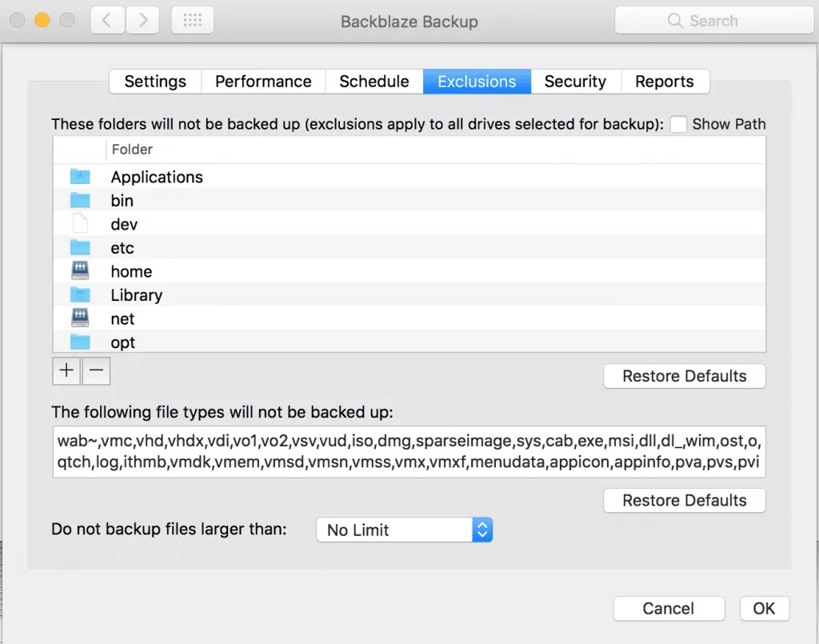This screenshot has width=819, height=644.
Task: Select the bin folder name
Action: 122,201
